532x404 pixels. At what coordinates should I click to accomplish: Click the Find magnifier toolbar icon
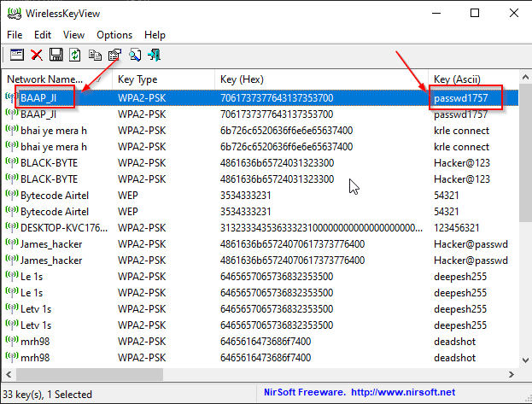click(135, 55)
